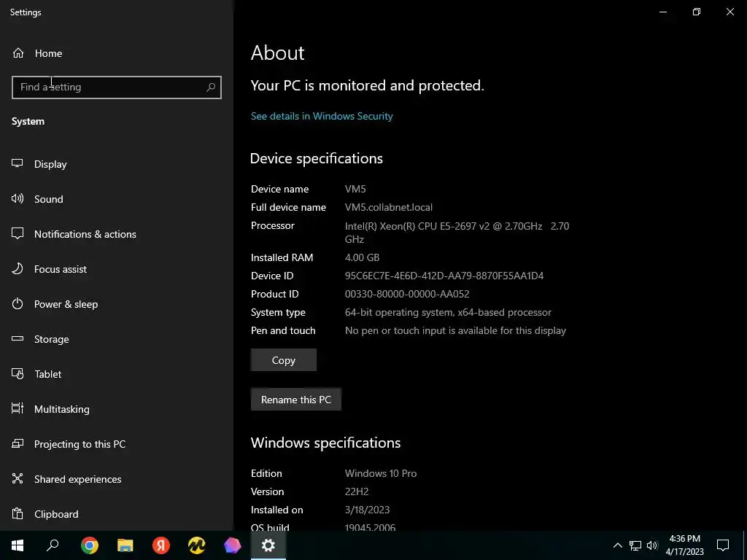The width and height of the screenshot is (747, 560).
Task: Click the Power & sleep icon
Action: [x=18, y=304]
